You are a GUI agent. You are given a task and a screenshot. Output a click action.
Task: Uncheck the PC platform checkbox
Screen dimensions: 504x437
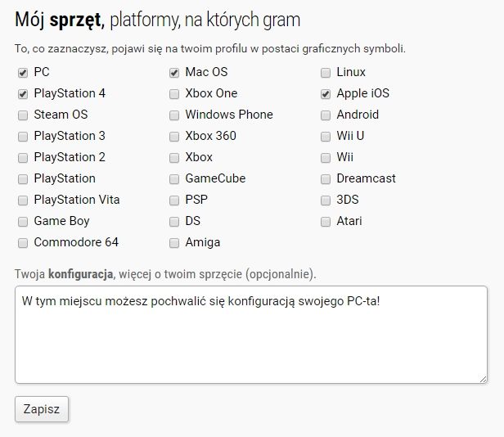pos(23,73)
